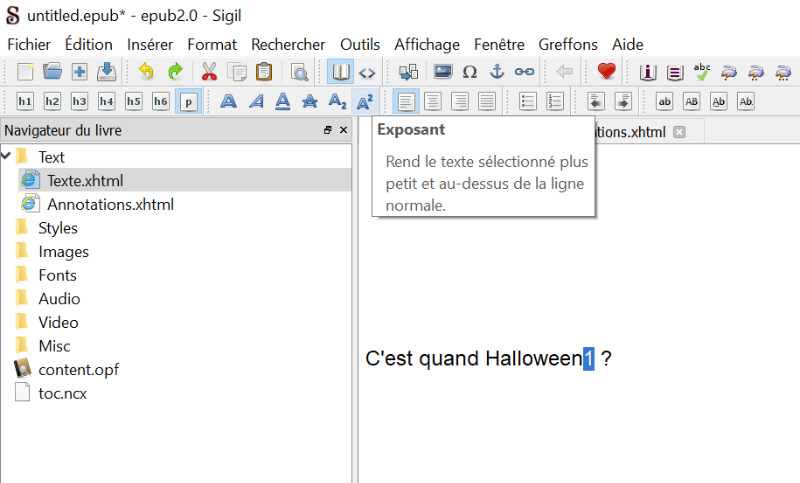Run spellcheck with the abc checkmark icon
This screenshot has height=483, width=800.
coord(702,72)
